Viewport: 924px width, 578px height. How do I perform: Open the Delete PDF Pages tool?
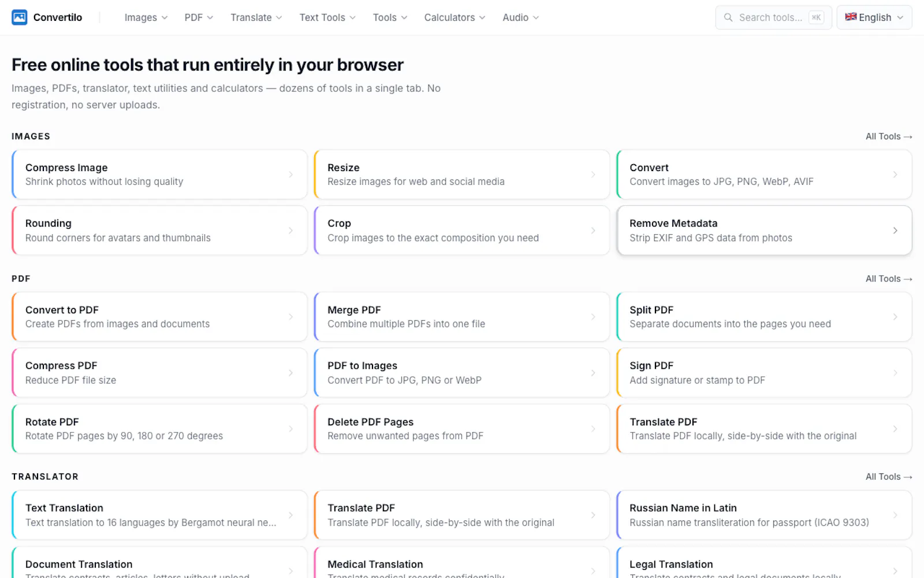point(461,429)
